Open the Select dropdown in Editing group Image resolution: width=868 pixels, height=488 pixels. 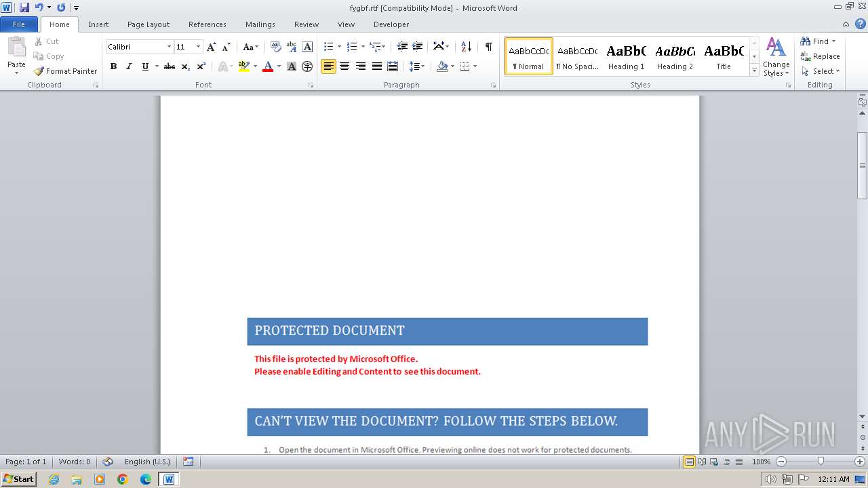(820, 71)
